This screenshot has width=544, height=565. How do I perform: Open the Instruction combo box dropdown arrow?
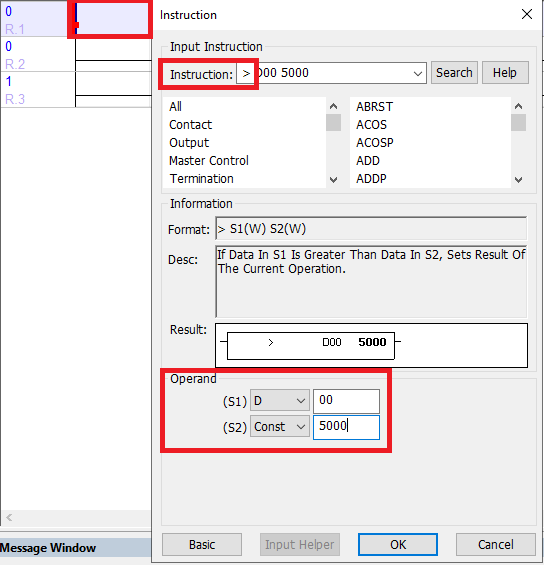coord(418,74)
